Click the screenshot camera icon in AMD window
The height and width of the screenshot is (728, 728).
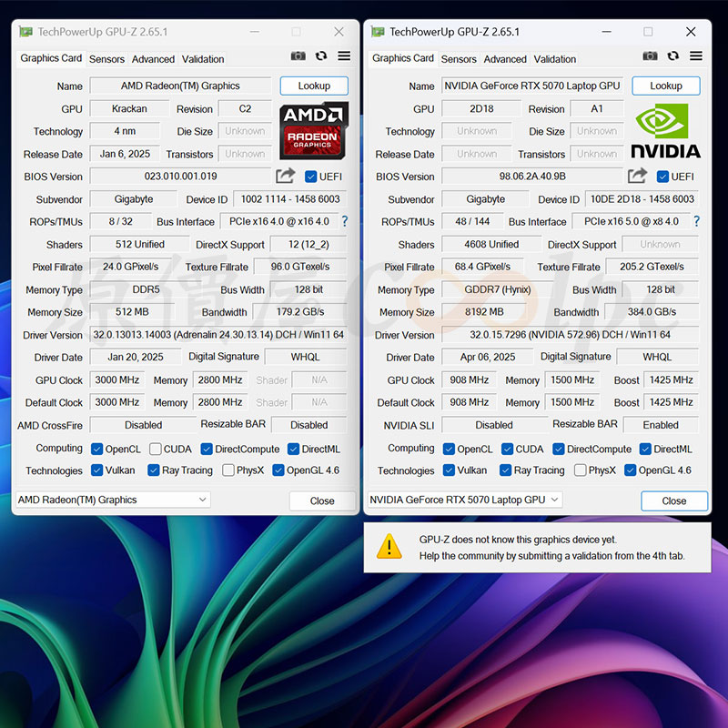click(298, 56)
